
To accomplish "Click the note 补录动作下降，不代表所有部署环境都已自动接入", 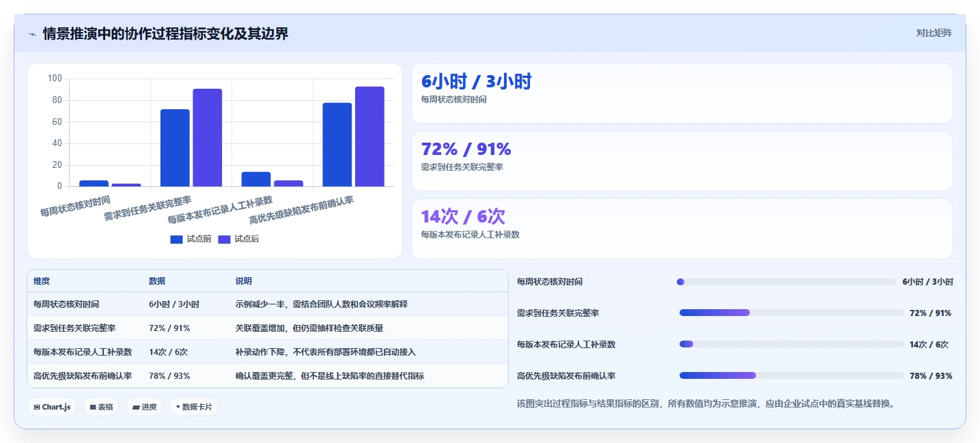I will coord(326,352).
